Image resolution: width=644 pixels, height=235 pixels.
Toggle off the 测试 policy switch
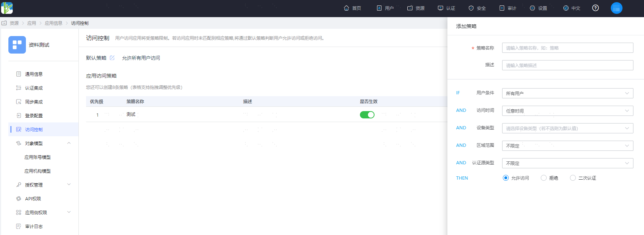click(x=367, y=115)
